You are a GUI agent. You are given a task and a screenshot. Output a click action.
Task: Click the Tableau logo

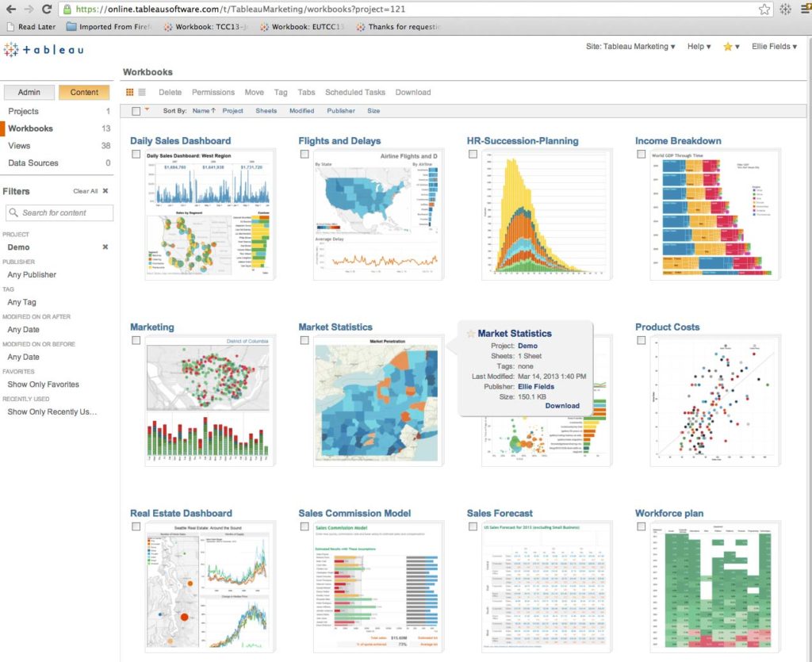point(43,49)
